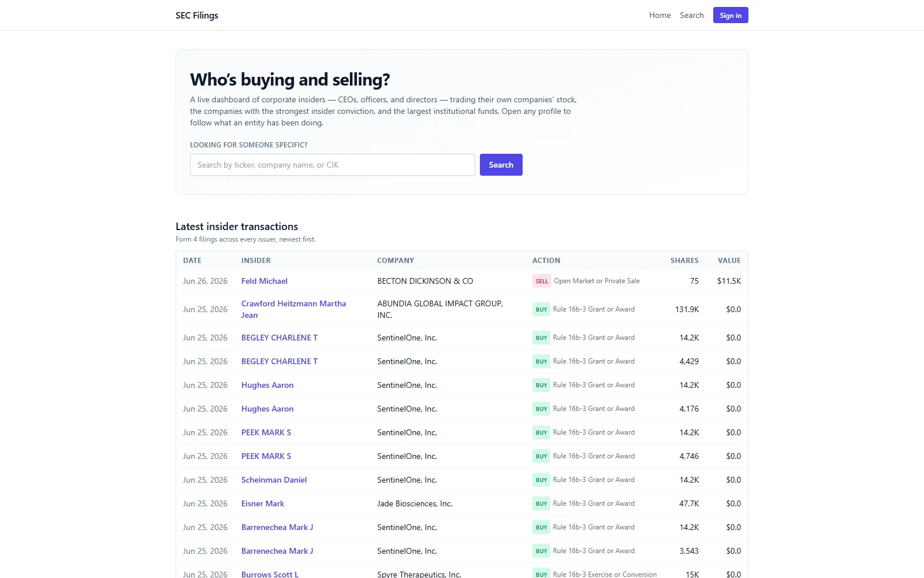
Task: Click the 47.7K shares cell
Action: pyautogui.click(x=689, y=503)
